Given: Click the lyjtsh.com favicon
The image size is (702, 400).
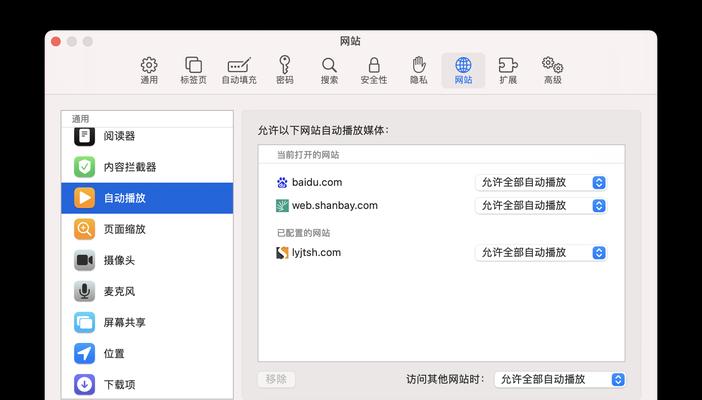Looking at the screenshot, I should tap(282, 253).
